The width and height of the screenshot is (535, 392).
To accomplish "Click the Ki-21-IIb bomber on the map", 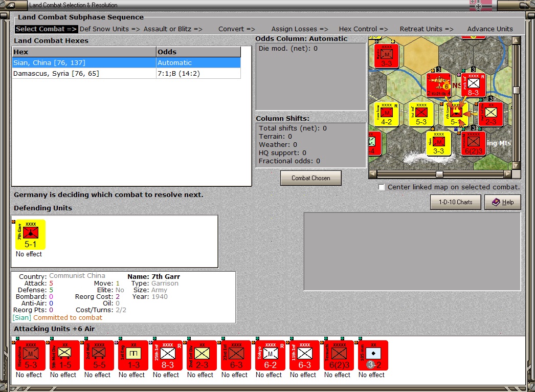I will 439,84.
